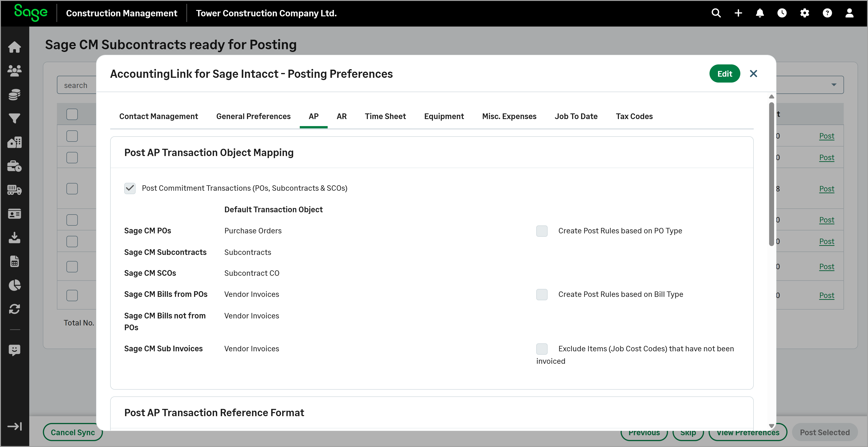Image resolution: width=868 pixels, height=447 pixels.
Task: Click the green Edit button
Action: 724,73
